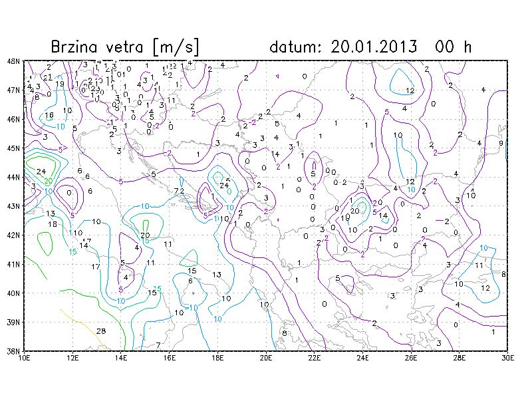This screenshot has width=532, height=411.
Task: Click the 22E longitude axis label
Action: (314, 358)
